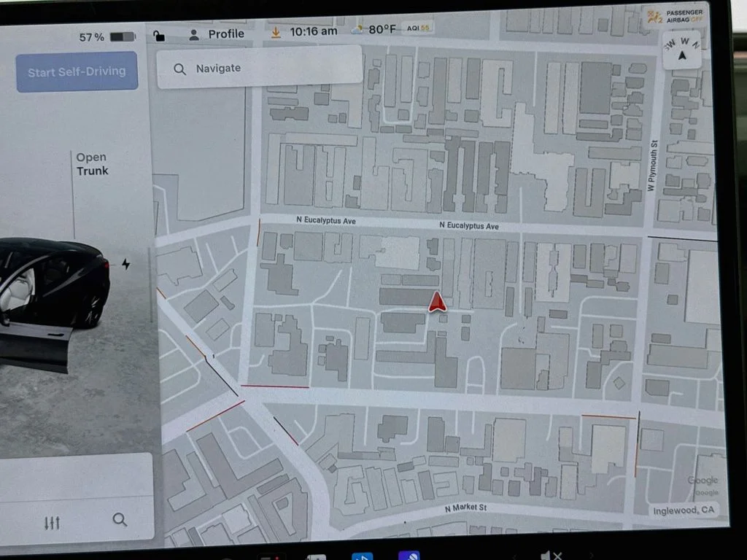This screenshot has height=560, width=747.
Task: Tap Open Trunk
Action: (92, 164)
